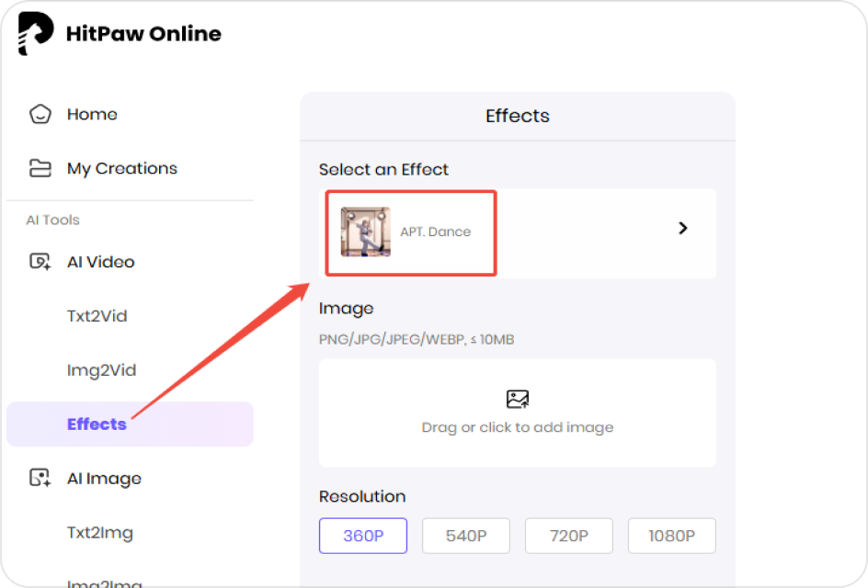Open the APT. Dance effect selector
This screenshot has height=588, width=868.
[435, 232]
